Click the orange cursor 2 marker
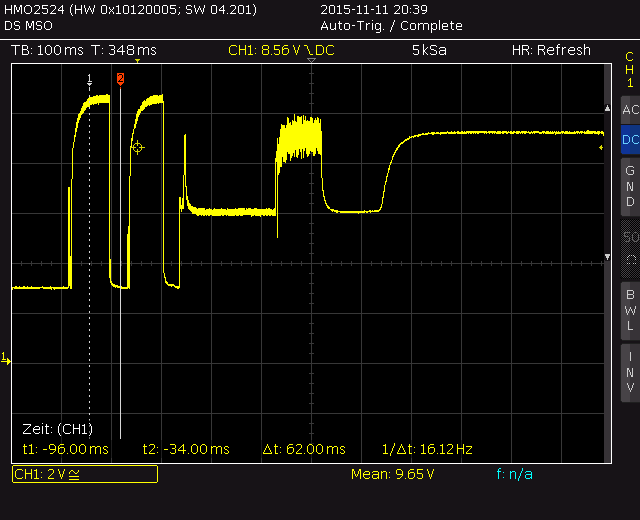640x520 pixels. tap(120, 79)
